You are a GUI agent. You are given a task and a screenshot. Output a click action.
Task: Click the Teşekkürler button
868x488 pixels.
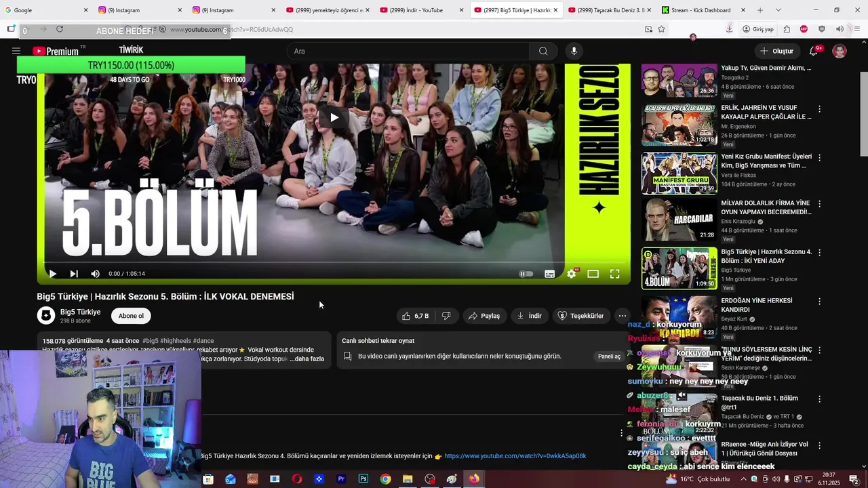tap(580, 316)
